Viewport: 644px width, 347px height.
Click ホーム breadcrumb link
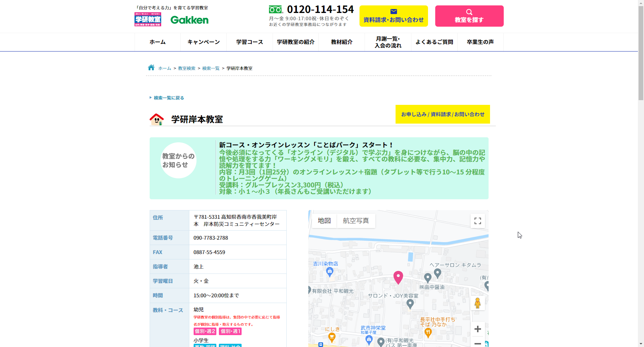[x=165, y=68]
